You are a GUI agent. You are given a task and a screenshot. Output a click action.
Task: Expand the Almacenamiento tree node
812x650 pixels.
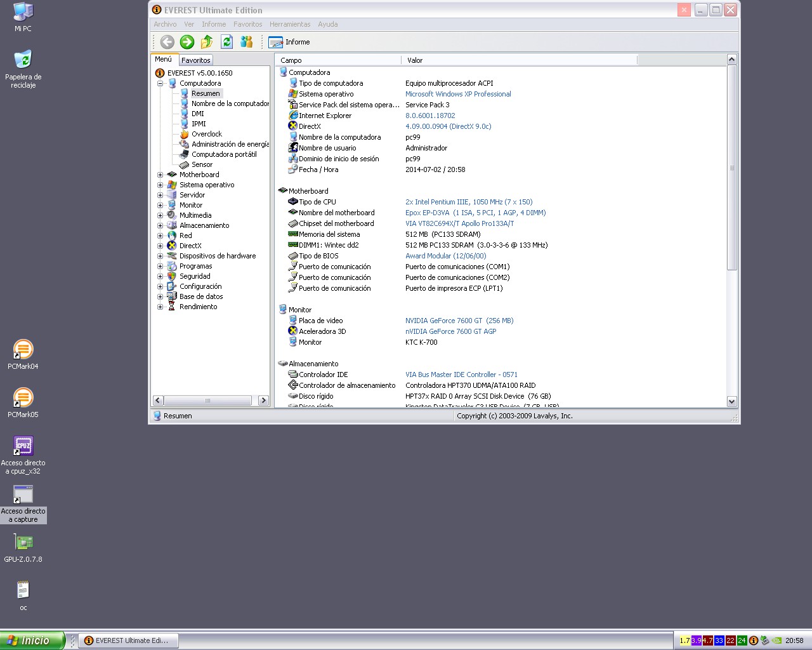160,225
